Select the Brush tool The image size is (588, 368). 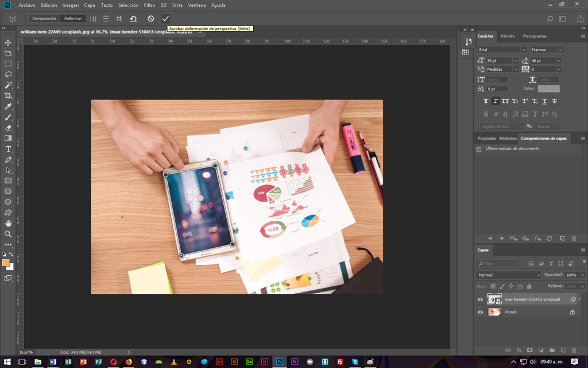(8, 117)
